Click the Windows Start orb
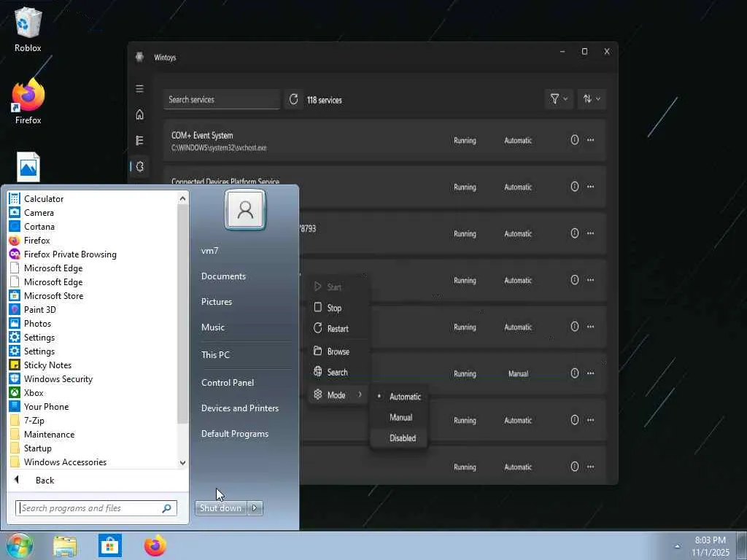Image resolution: width=747 pixels, height=560 pixels. pyautogui.click(x=19, y=545)
